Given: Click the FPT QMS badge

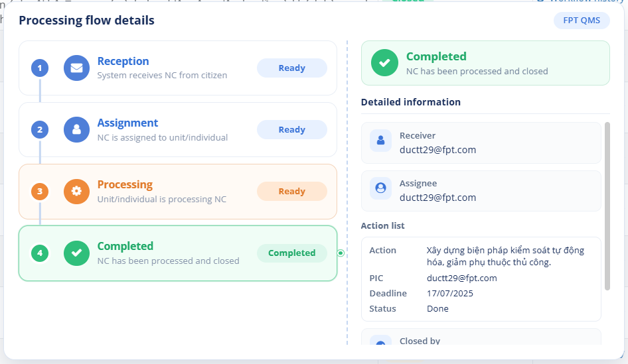Looking at the screenshot, I should pyautogui.click(x=582, y=21).
